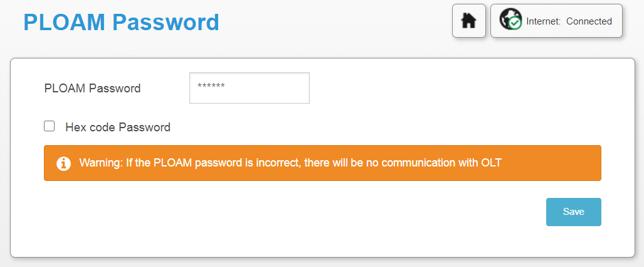Click the blue PLOAM Password page heading

(121, 22)
